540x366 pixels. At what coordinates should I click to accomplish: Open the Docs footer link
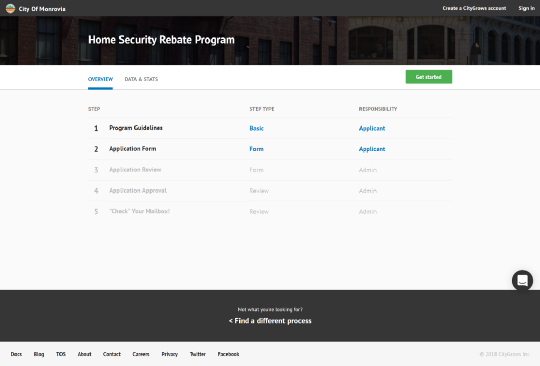(16, 354)
